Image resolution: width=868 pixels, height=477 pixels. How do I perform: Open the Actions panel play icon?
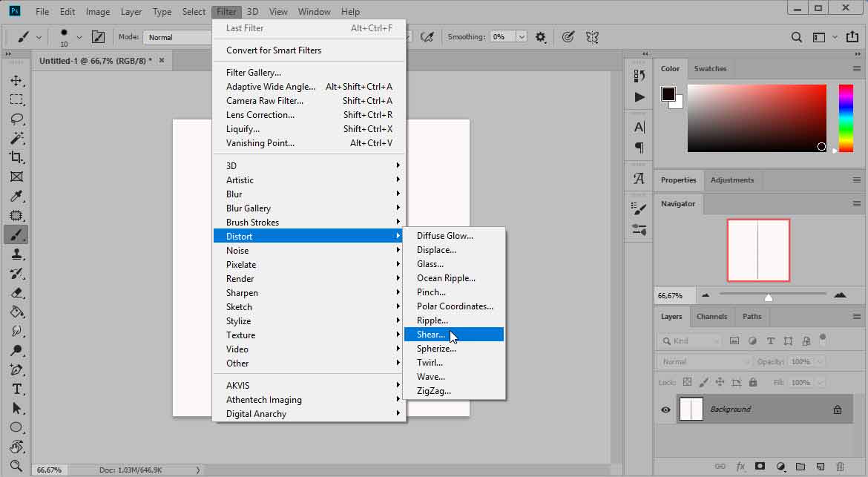(x=639, y=97)
